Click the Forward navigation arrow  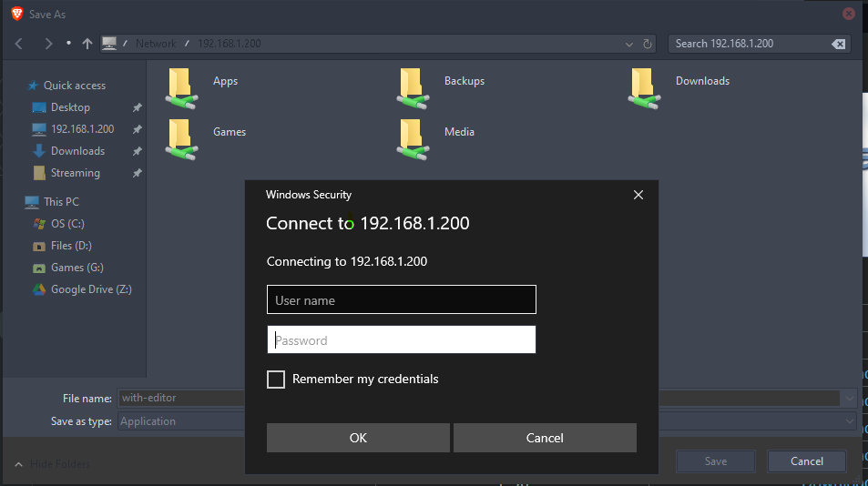48,44
